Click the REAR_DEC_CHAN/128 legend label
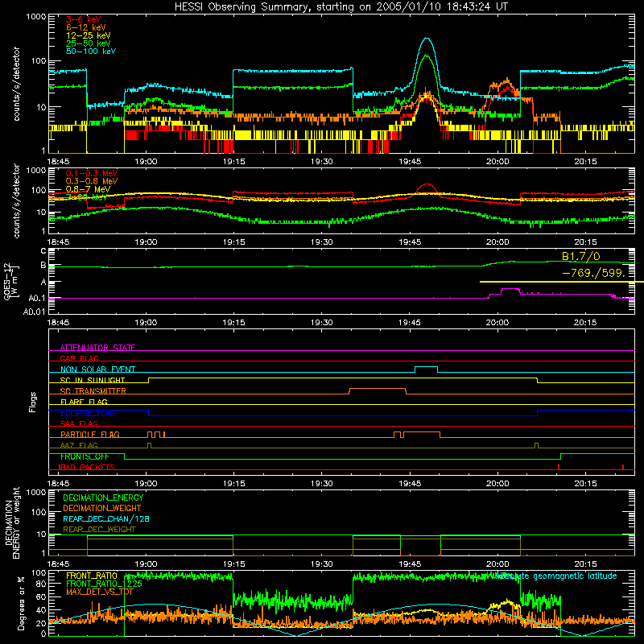This screenshot has width=644, height=644. point(106,519)
